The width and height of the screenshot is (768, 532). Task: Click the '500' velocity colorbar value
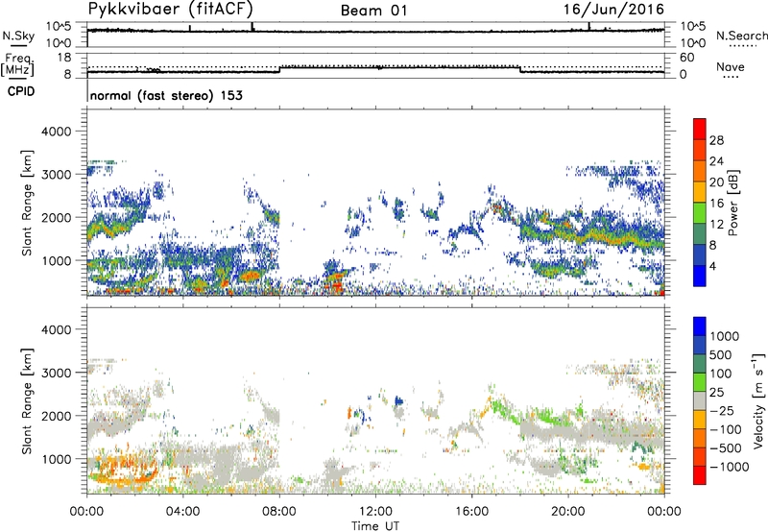(x=721, y=354)
